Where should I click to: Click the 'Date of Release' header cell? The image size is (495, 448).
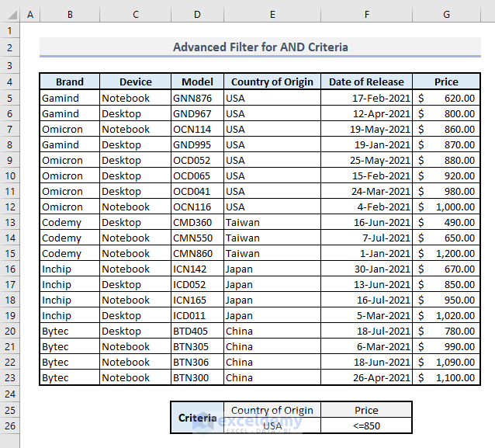click(x=366, y=82)
